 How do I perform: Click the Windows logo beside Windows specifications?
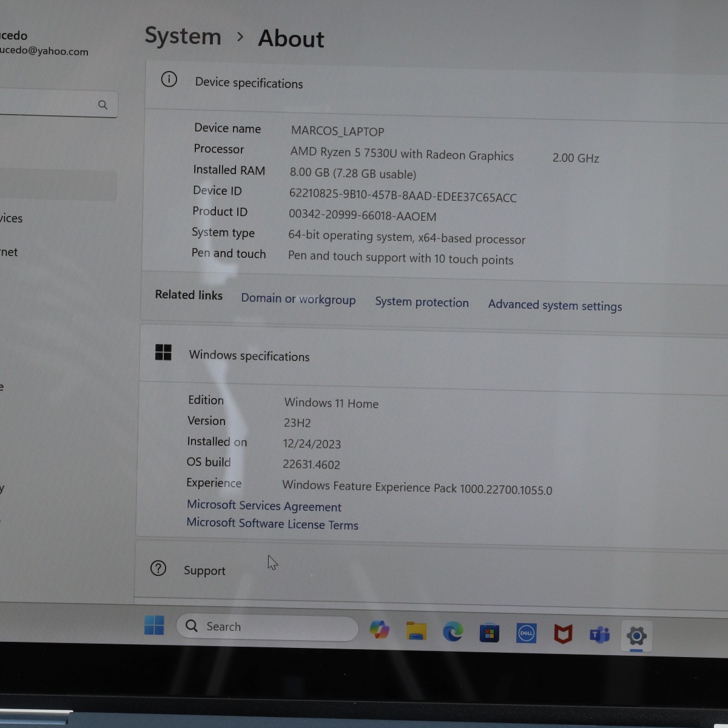(x=163, y=352)
